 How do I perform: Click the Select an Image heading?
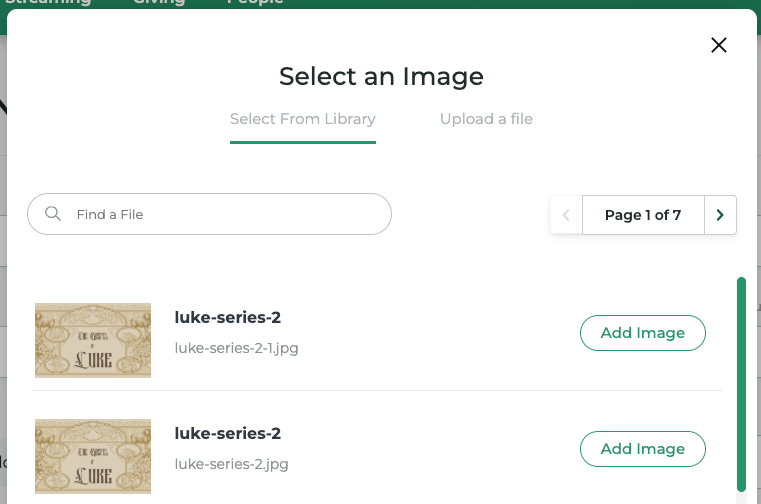point(381,76)
